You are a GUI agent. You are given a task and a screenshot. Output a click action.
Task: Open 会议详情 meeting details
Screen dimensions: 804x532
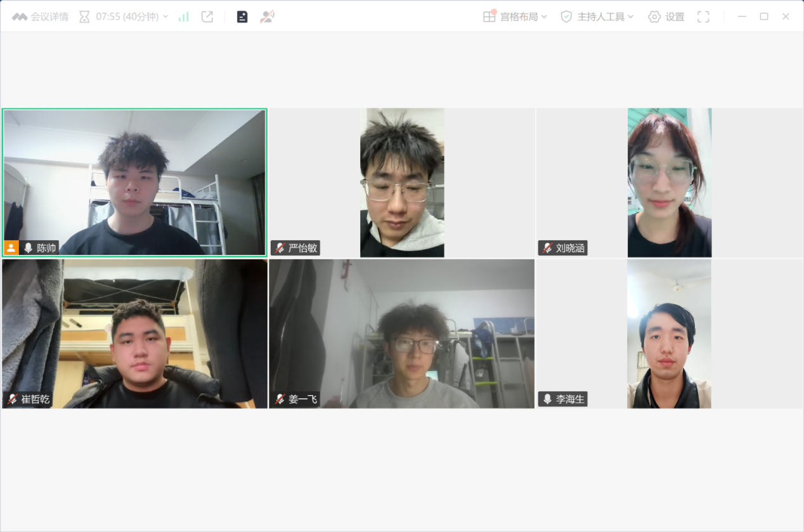point(41,17)
